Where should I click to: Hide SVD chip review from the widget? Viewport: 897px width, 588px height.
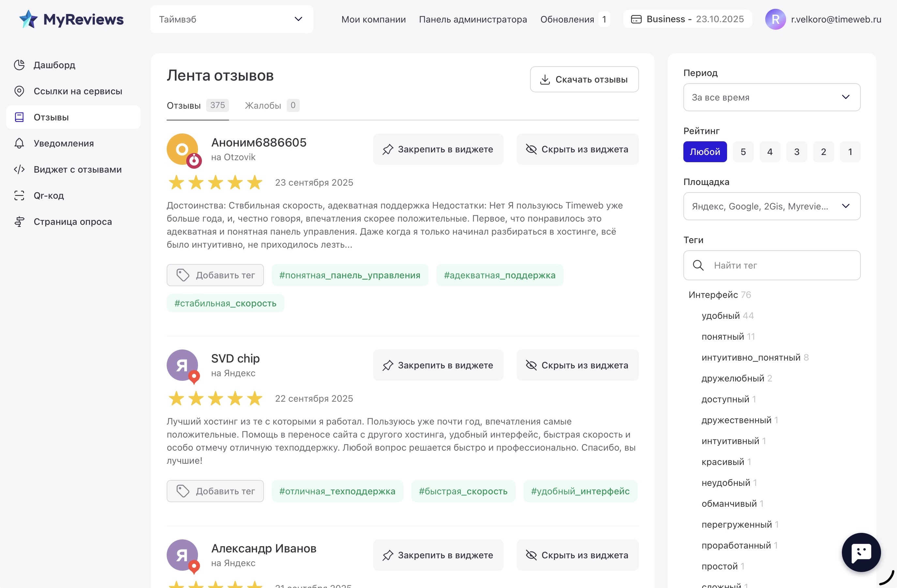coord(577,365)
